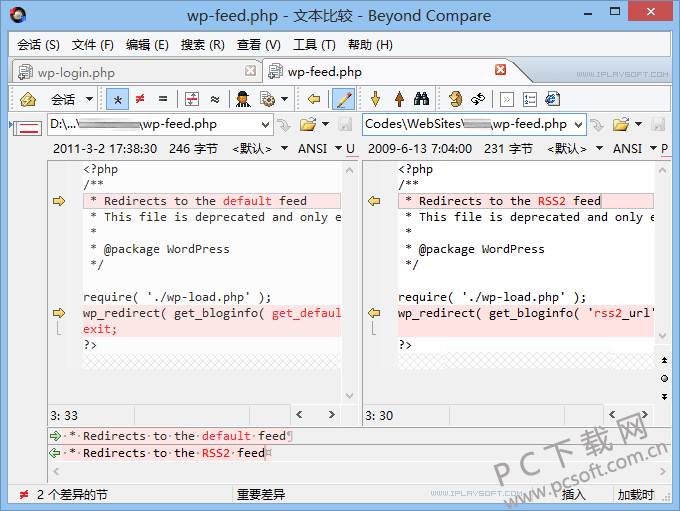The image size is (680, 511).
Task: Click the right pane browse arrow icon
Action: click(x=598, y=125)
